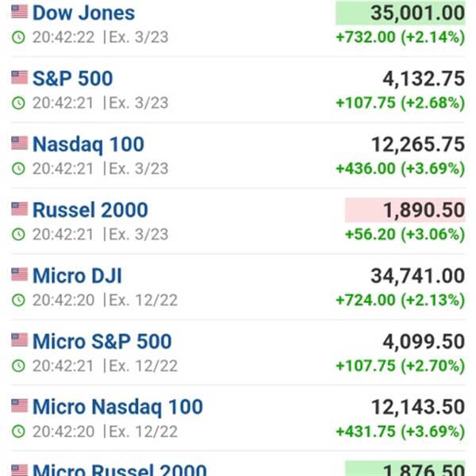Click the Micro Nasdaq 100 price 12,143.50
Viewport: 476px width, 476px height.
(x=418, y=407)
